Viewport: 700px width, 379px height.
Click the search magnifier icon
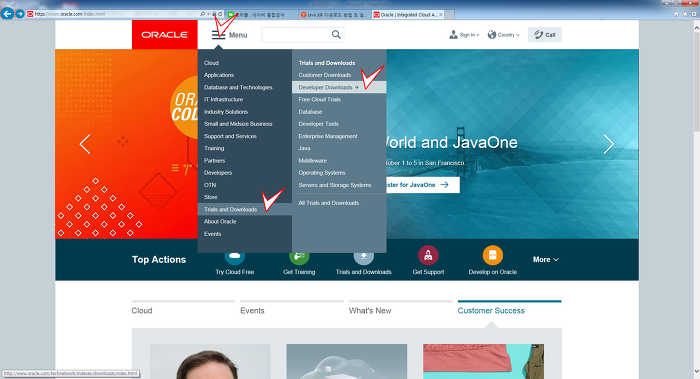point(336,34)
